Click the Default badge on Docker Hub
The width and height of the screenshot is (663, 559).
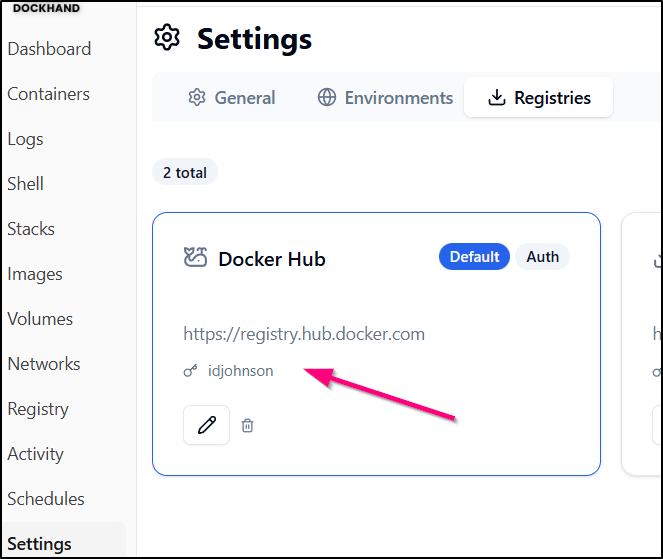(x=474, y=257)
